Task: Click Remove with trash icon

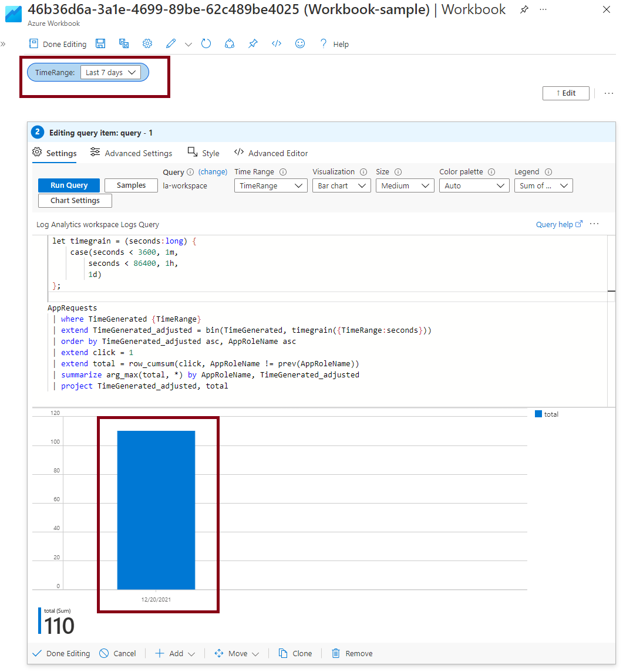Action: (352, 653)
